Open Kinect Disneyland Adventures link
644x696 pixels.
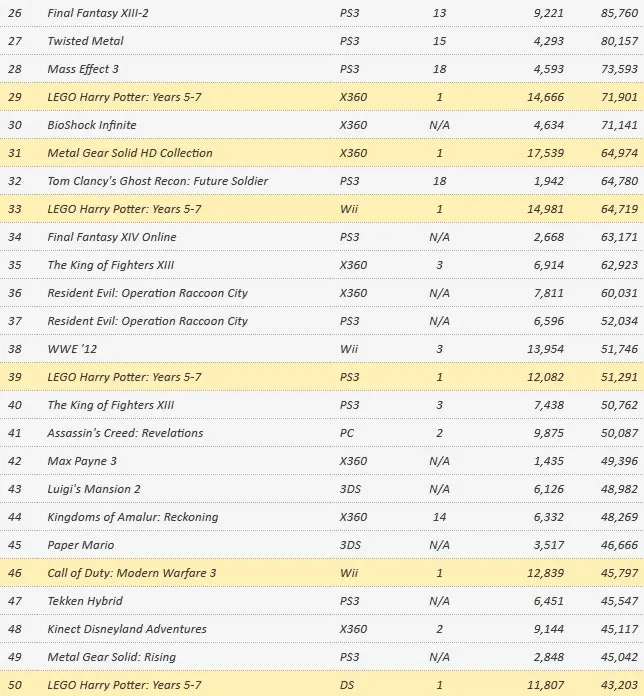click(x=127, y=630)
